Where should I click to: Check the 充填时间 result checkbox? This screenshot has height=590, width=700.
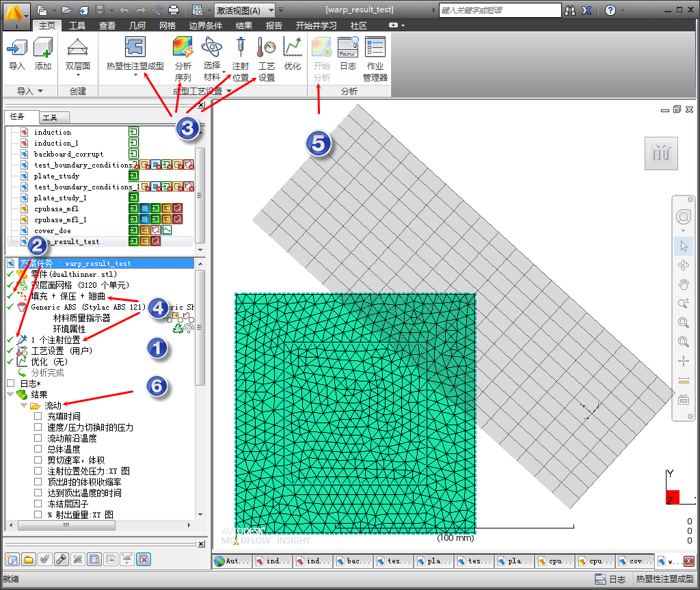(38, 416)
